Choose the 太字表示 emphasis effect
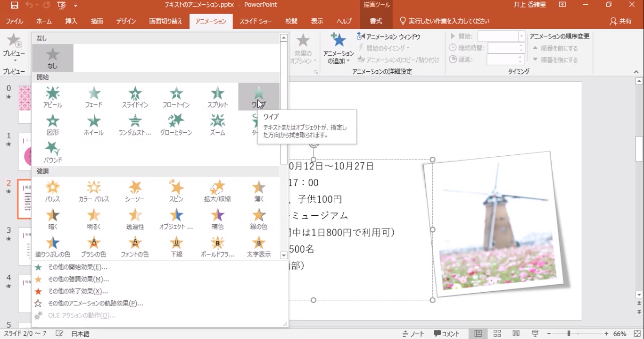This screenshot has height=339, width=644. (x=258, y=246)
